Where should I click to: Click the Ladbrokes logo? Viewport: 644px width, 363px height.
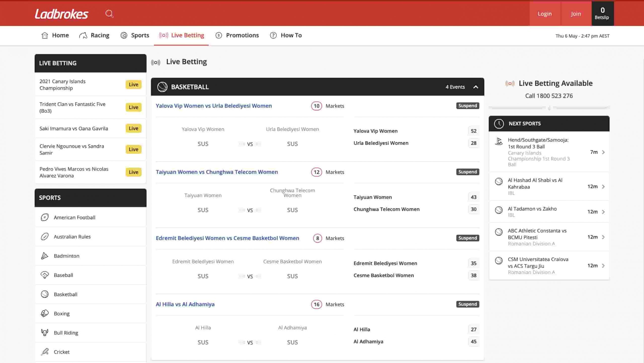pos(61,14)
